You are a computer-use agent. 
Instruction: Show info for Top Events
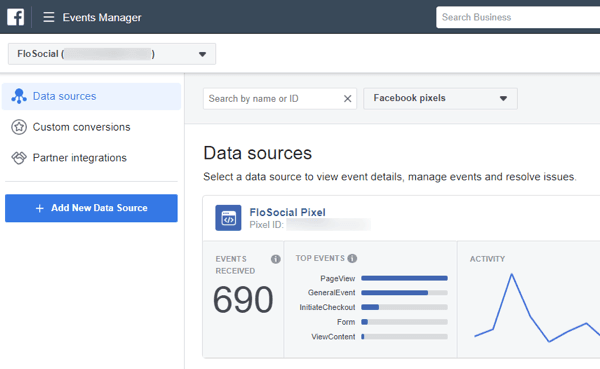coord(352,258)
